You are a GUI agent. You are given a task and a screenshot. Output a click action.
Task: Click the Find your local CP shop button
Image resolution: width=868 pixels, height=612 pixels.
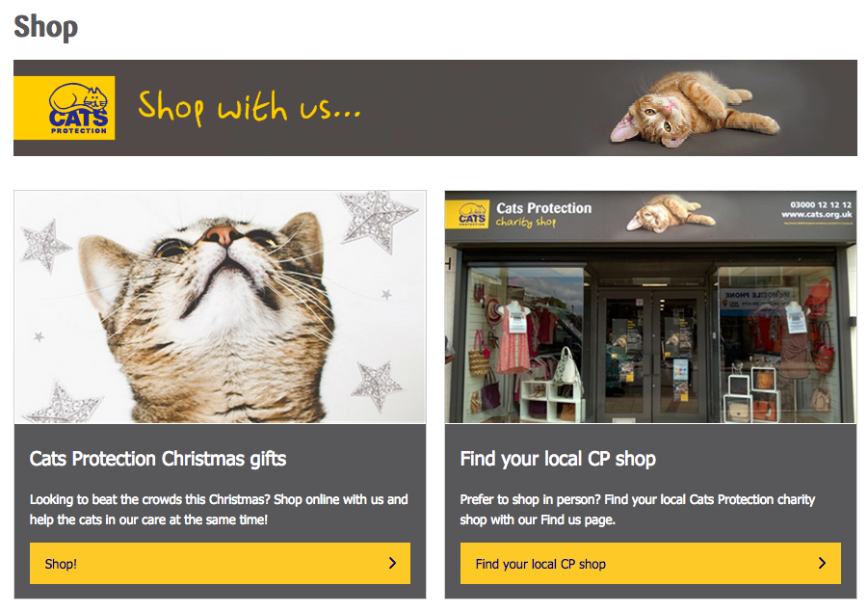(x=650, y=563)
